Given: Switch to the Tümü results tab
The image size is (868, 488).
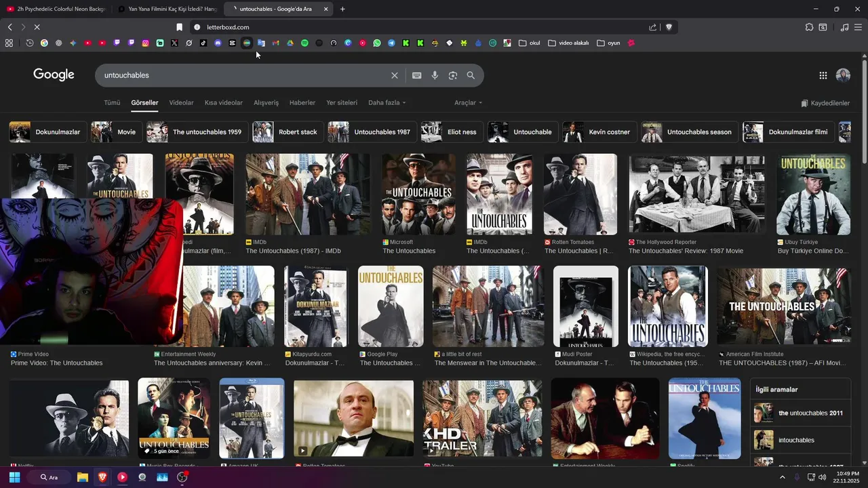Looking at the screenshot, I should pyautogui.click(x=112, y=103).
